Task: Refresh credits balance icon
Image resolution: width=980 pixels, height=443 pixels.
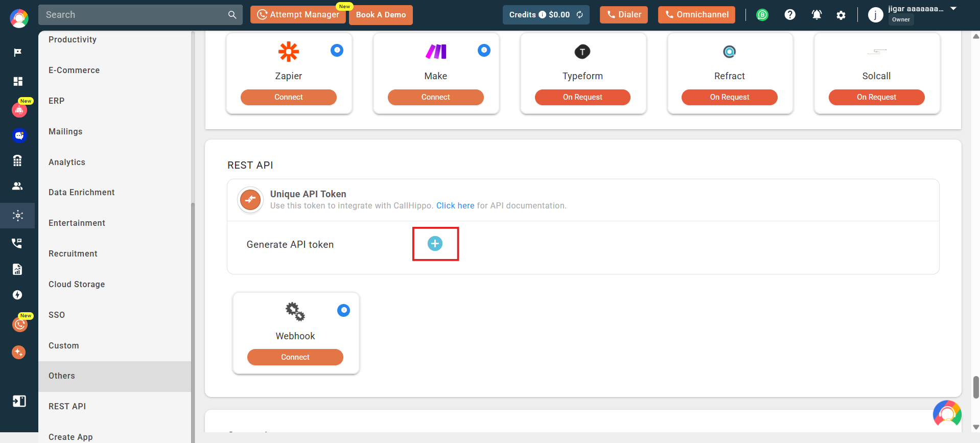Action: click(x=579, y=15)
